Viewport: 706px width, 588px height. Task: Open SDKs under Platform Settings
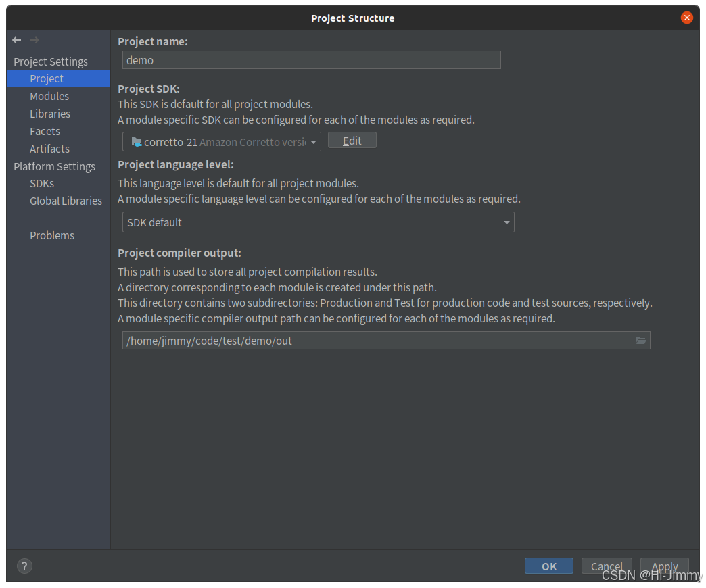pos(42,183)
